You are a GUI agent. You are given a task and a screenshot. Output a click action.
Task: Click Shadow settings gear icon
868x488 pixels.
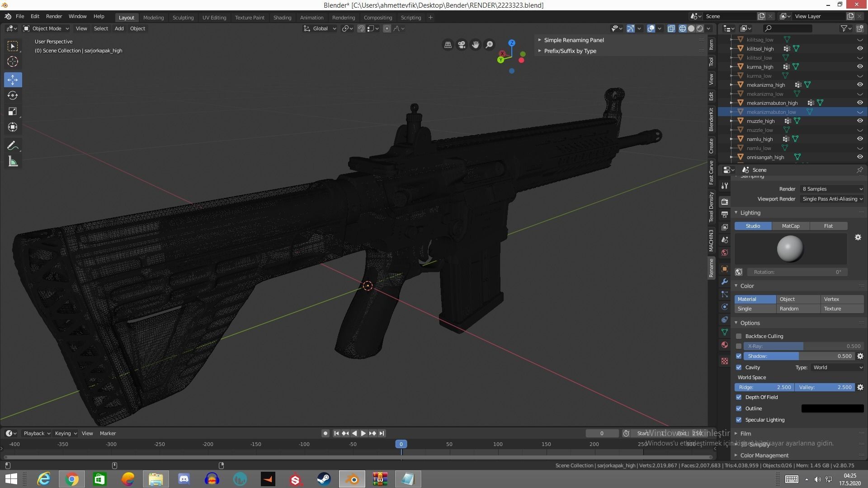pyautogui.click(x=860, y=356)
